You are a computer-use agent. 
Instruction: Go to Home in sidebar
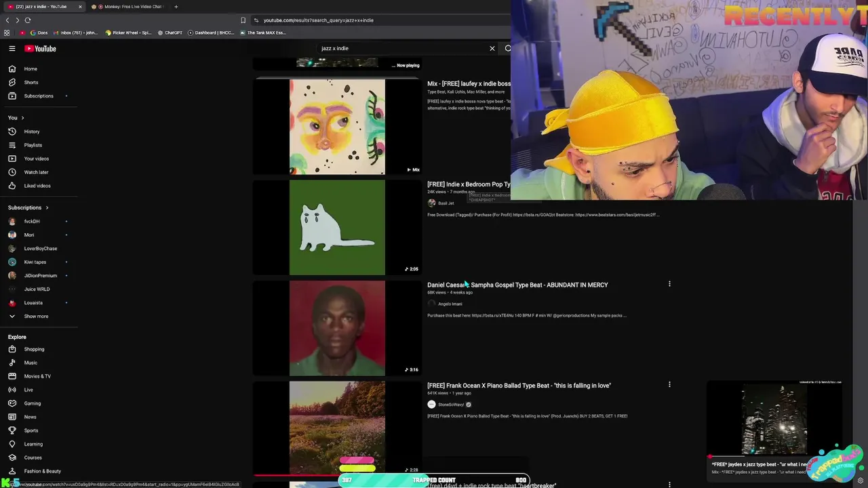pyautogui.click(x=31, y=69)
